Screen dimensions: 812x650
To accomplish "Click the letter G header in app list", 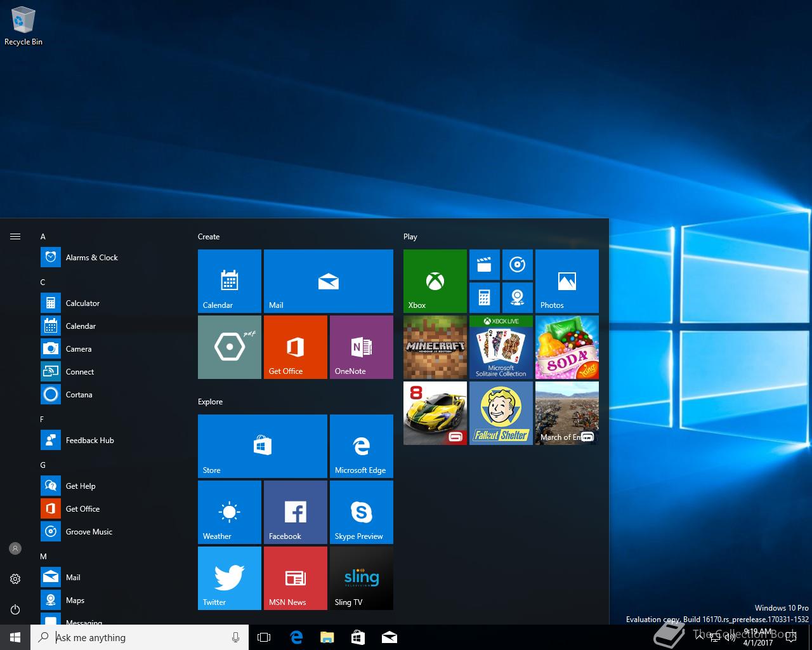I will point(43,465).
